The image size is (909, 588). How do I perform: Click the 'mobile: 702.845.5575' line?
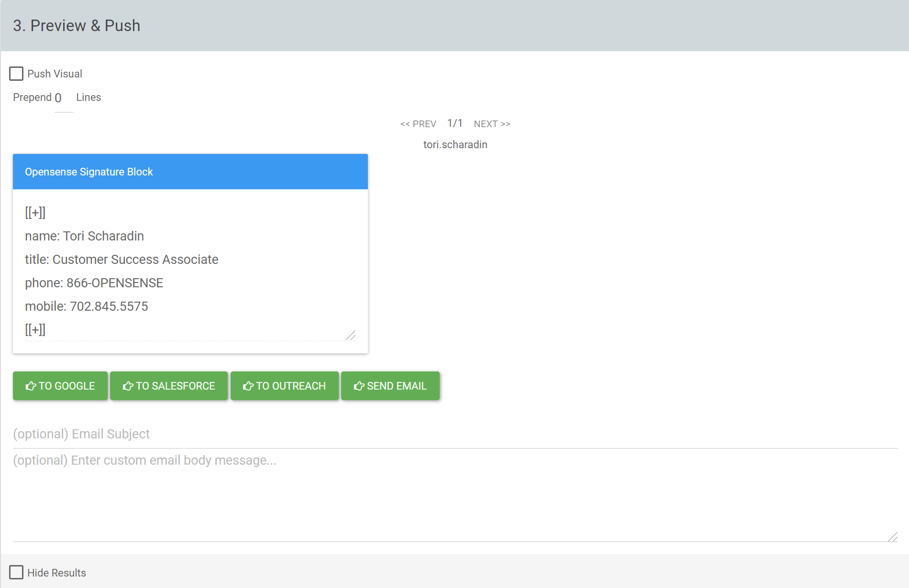[x=87, y=306]
